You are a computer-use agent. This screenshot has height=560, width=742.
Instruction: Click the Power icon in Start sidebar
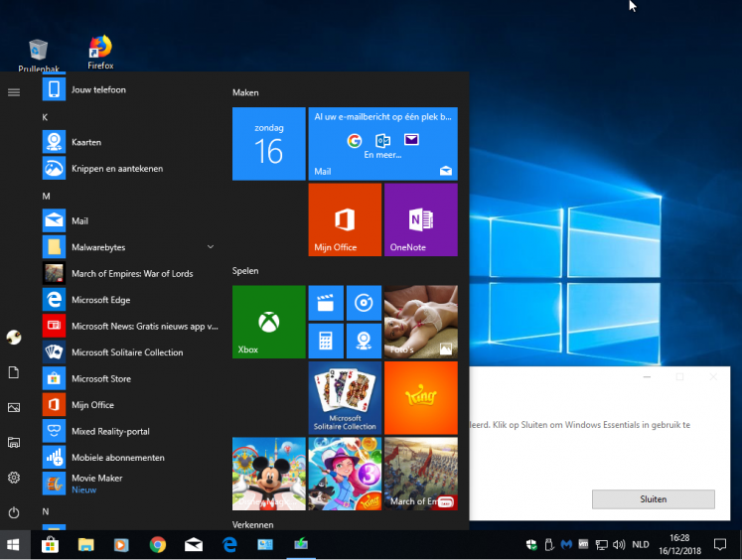point(14,512)
